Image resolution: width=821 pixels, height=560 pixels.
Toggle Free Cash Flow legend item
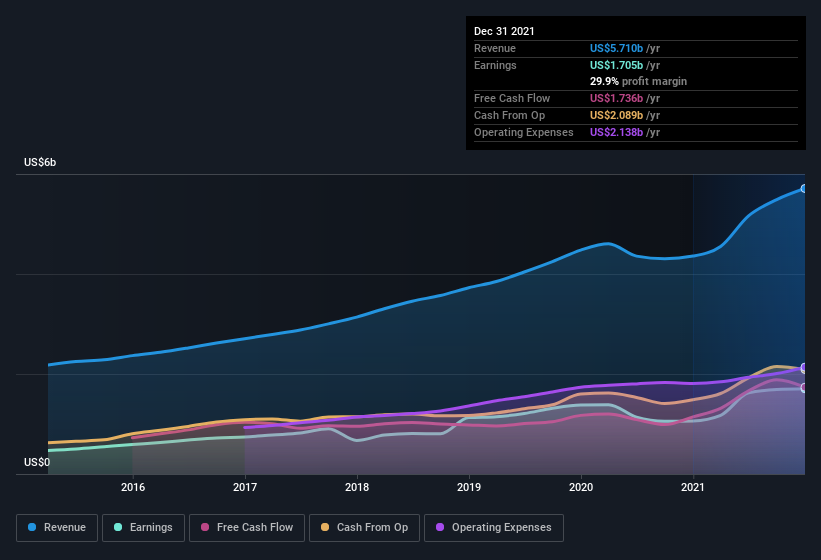(246, 527)
